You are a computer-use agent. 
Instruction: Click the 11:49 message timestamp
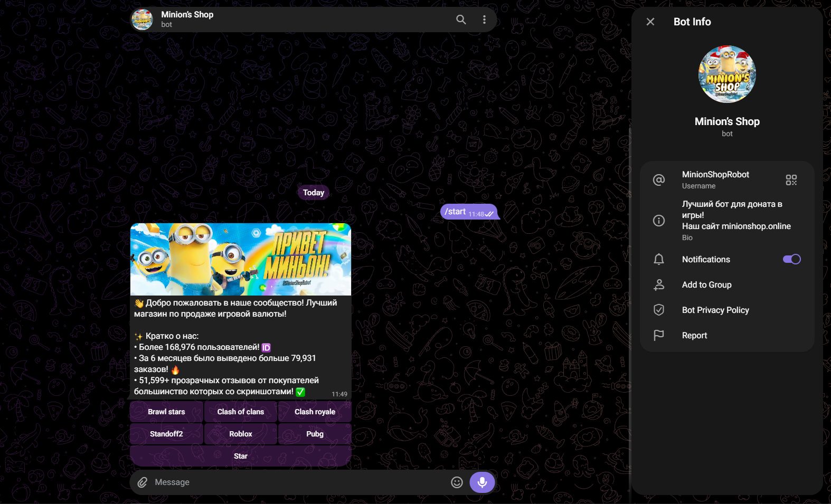[x=339, y=394]
